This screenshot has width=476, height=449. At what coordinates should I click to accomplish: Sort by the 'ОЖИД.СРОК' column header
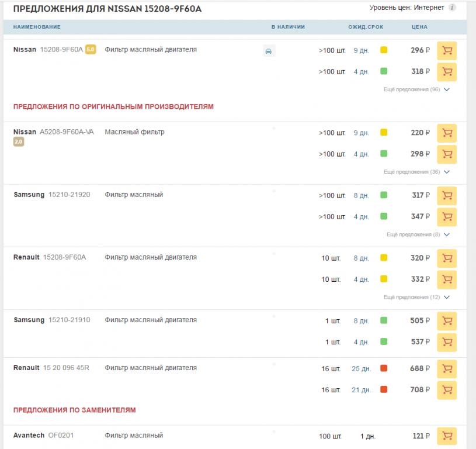[x=366, y=27]
